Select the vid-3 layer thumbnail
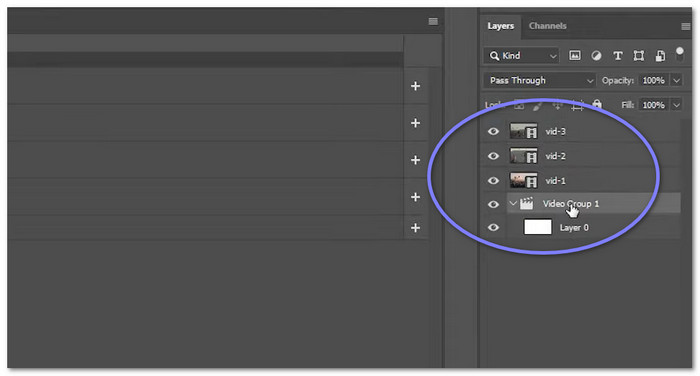This screenshot has width=700, height=376. pyautogui.click(x=523, y=131)
